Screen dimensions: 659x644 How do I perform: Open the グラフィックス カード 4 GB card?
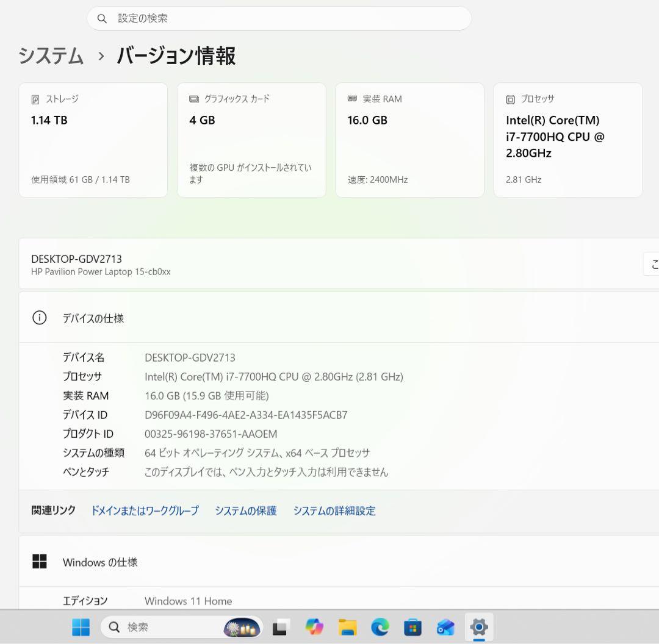click(252, 140)
